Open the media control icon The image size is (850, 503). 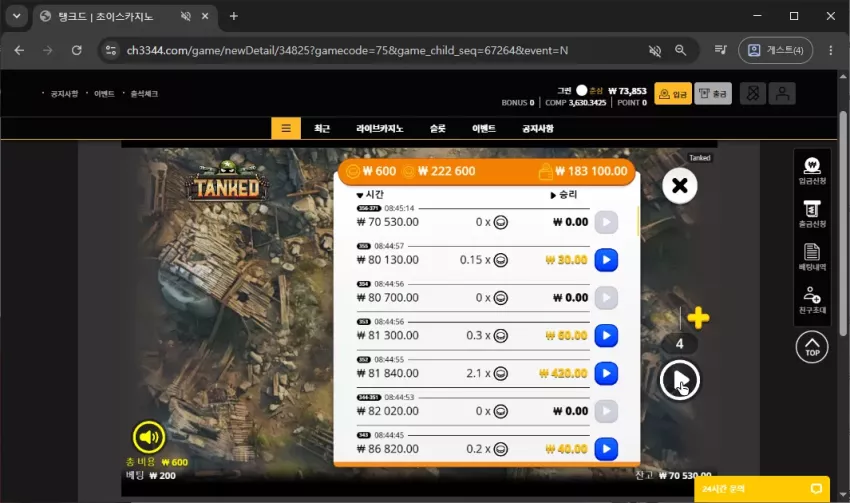(x=720, y=50)
